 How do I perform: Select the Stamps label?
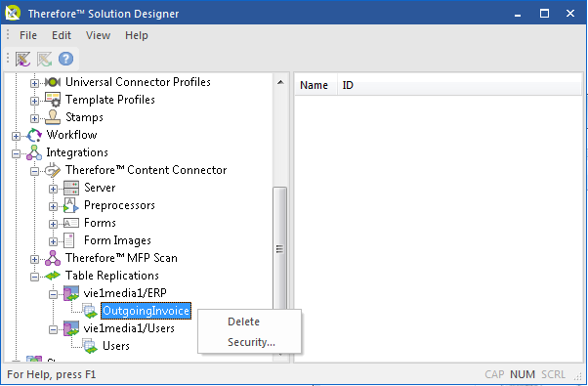[84, 117]
